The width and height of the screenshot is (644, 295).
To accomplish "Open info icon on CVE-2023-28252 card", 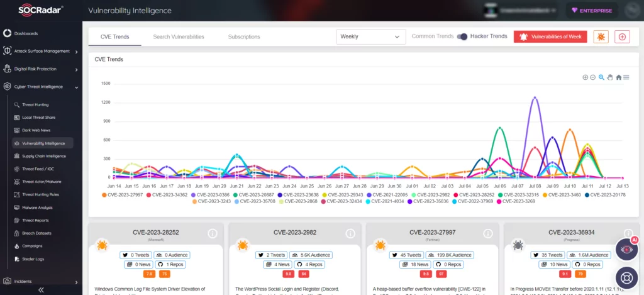I will coord(213,233).
